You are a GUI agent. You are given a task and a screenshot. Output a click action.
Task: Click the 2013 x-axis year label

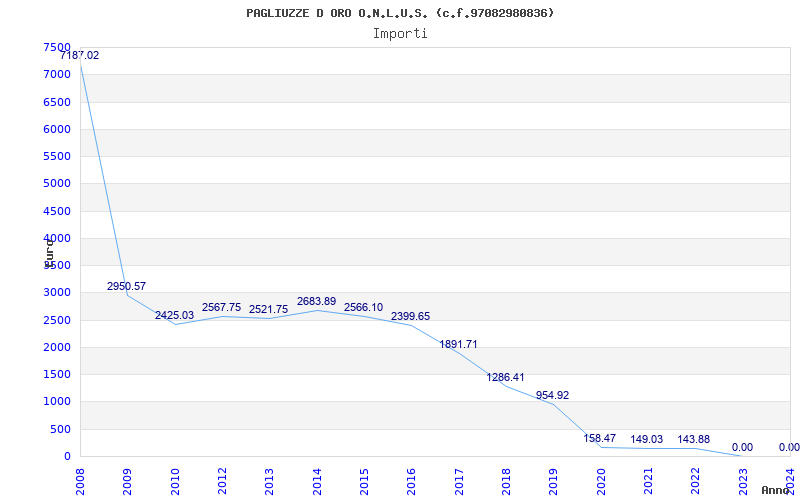point(269,482)
